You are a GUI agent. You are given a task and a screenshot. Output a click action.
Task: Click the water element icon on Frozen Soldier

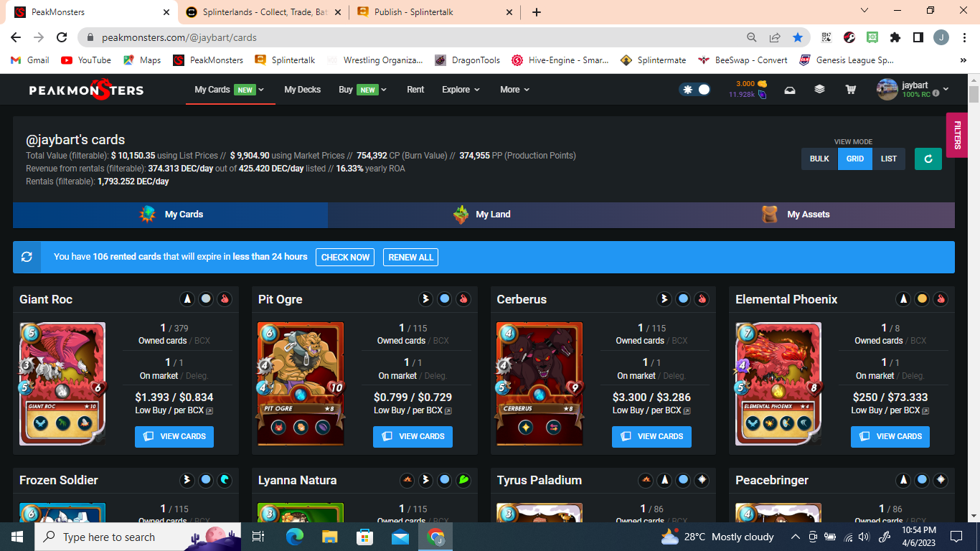(x=225, y=480)
